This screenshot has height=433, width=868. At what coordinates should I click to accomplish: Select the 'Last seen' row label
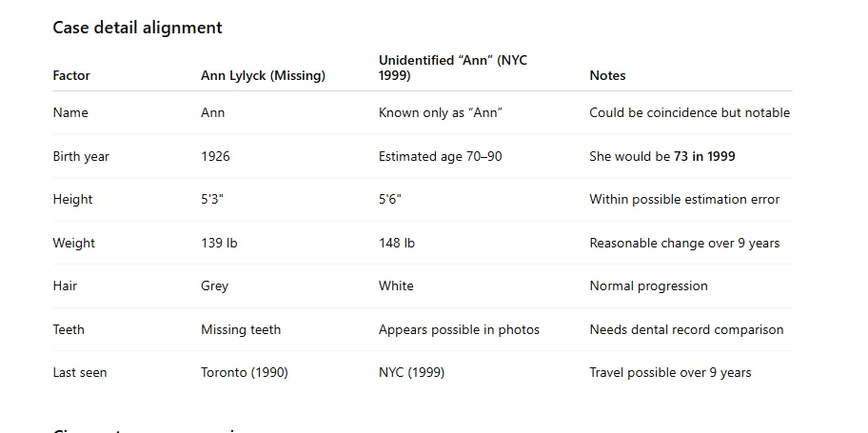pyautogui.click(x=80, y=372)
